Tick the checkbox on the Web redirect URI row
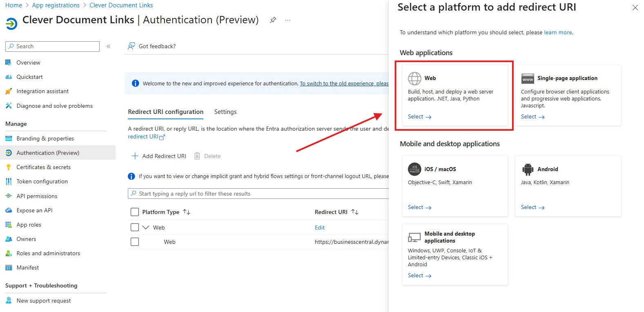The height and width of the screenshot is (312, 644). pyautogui.click(x=135, y=242)
